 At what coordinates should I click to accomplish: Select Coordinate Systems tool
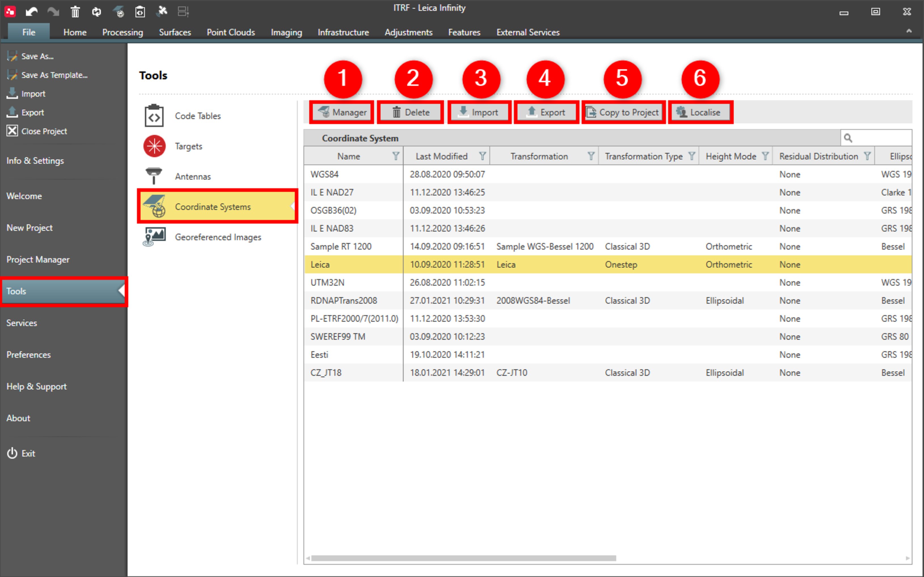[x=217, y=206]
